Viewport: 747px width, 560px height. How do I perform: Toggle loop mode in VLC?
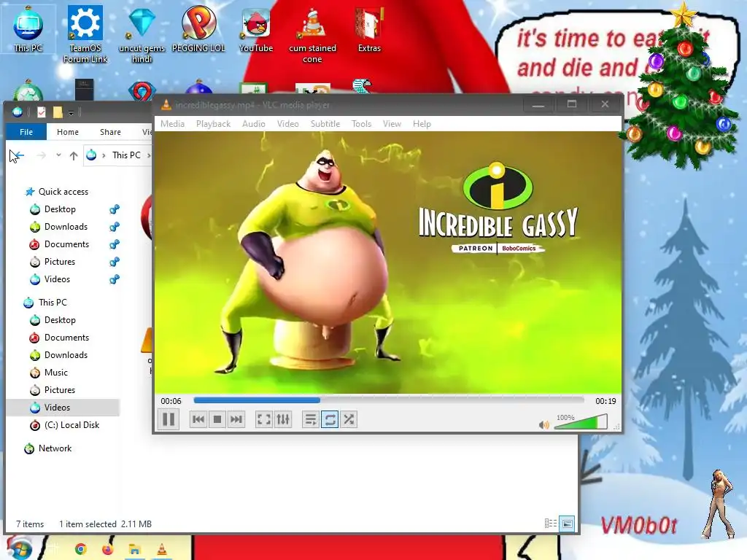pyautogui.click(x=330, y=419)
